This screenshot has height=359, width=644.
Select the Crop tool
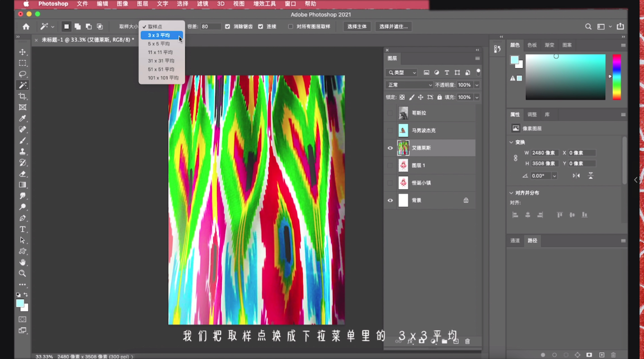23,96
